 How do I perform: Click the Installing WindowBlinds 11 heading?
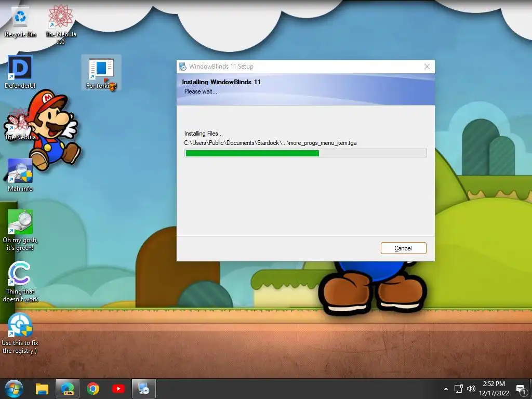click(221, 82)
